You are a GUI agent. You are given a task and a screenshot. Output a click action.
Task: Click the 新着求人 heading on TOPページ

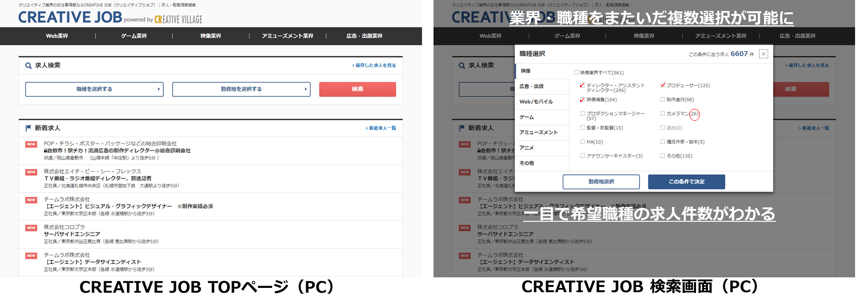(x=47, y=128)
